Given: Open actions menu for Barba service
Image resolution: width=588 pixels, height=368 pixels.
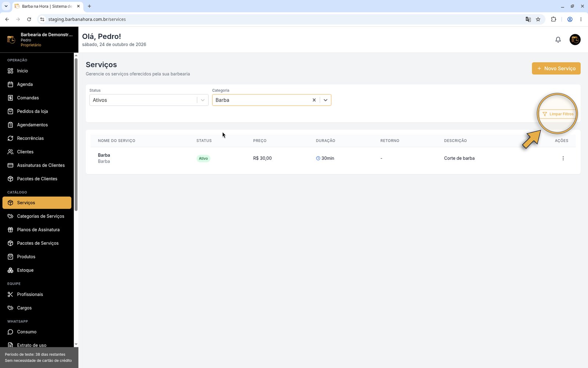Looking at the screenshot, I should pos(563,158).
